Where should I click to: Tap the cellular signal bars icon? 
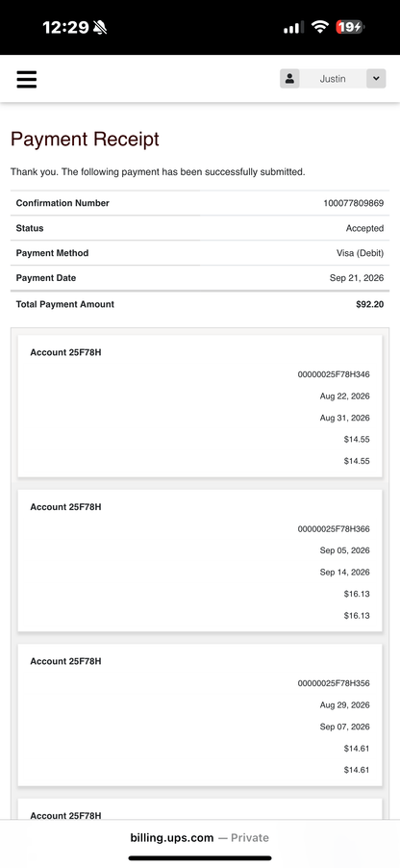[x=293, y=27]
